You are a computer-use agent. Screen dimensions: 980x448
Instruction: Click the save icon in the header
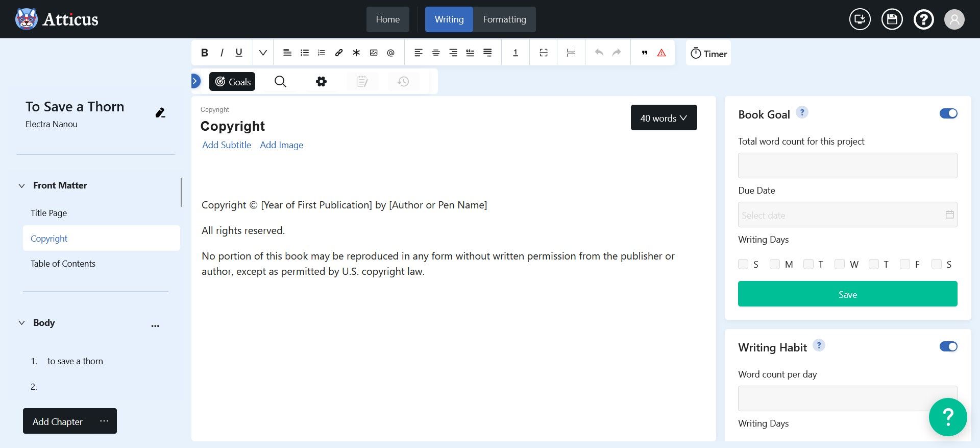(x=892, y=19)
